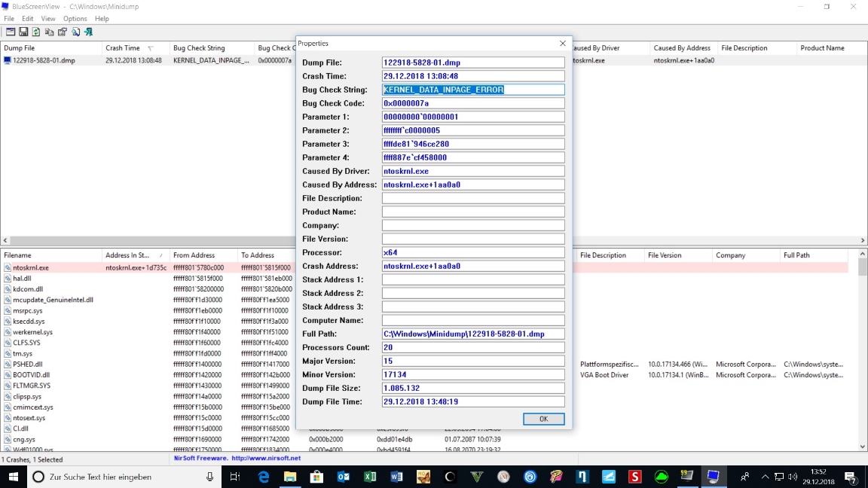
Task: Click the Caused By Address column header
Action: 683,48
